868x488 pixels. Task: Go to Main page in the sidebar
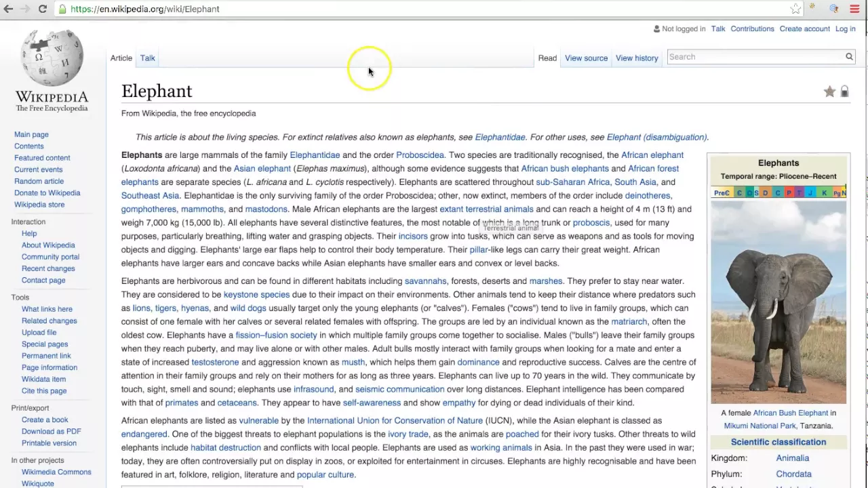(31, 134)
